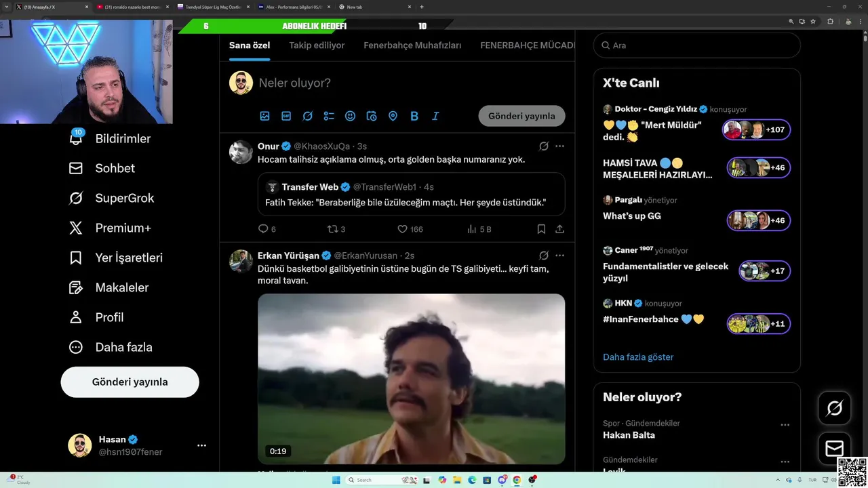Switch to Trendyol Süper Lig browser tab
The height and width of the screenshot is (488, 868).
pos(214,7)
